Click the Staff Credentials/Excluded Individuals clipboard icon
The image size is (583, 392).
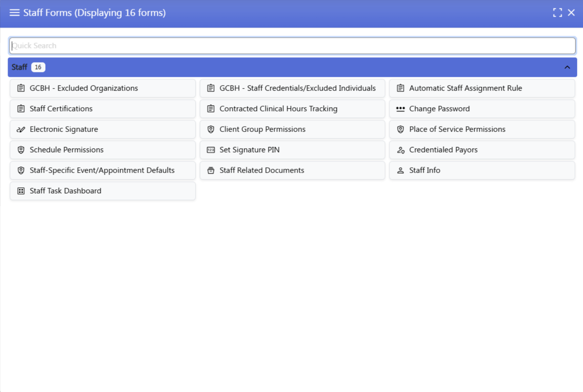[x=211, y=88]
